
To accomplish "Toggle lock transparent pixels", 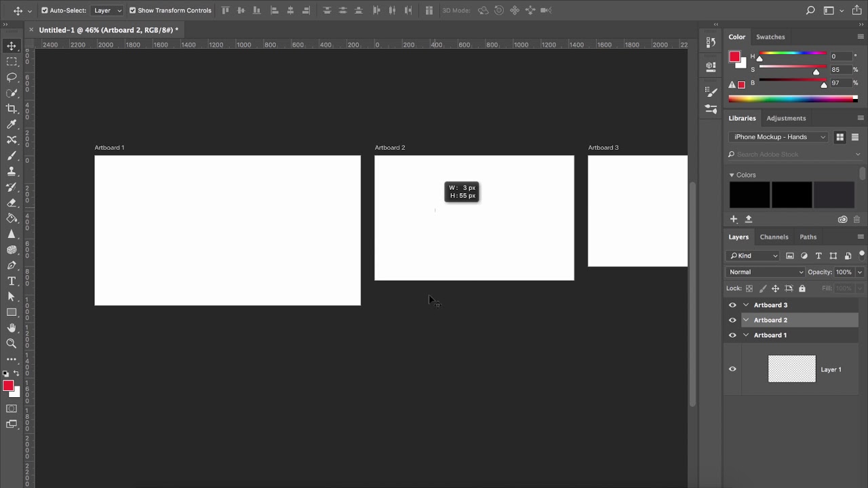I will click(749, 288).
